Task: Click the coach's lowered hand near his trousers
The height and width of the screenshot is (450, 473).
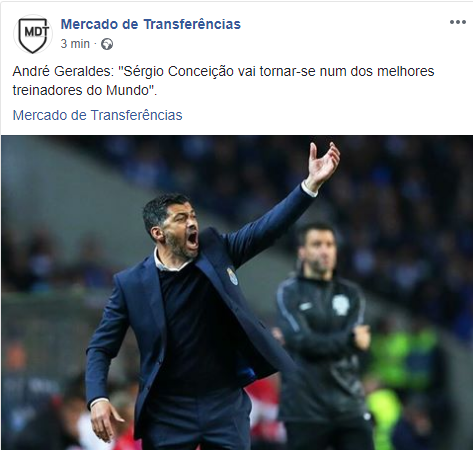Action: (x=104, y=422)
